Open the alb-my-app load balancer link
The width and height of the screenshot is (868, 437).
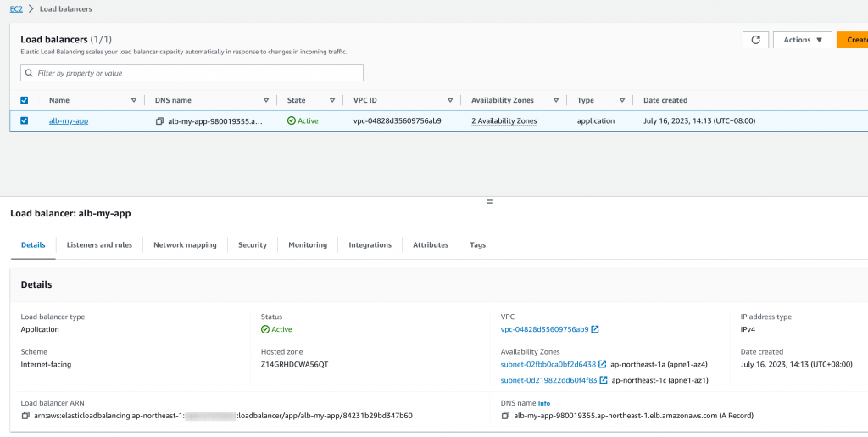(x=69, y=121)
